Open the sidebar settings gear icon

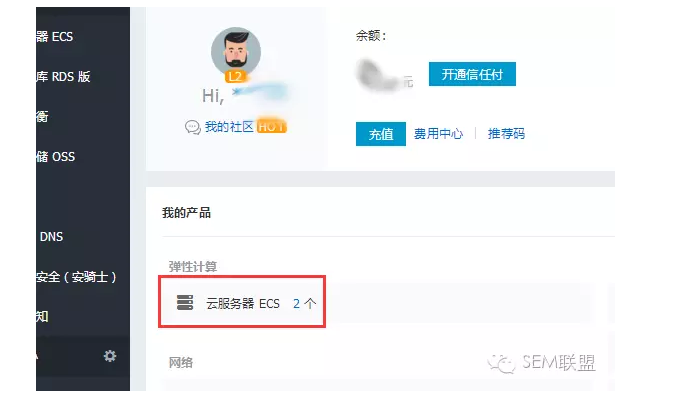click(110, 356)
